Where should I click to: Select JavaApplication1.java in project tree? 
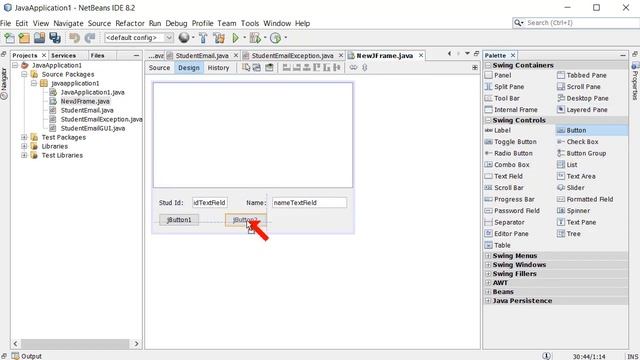coord(93,92)
